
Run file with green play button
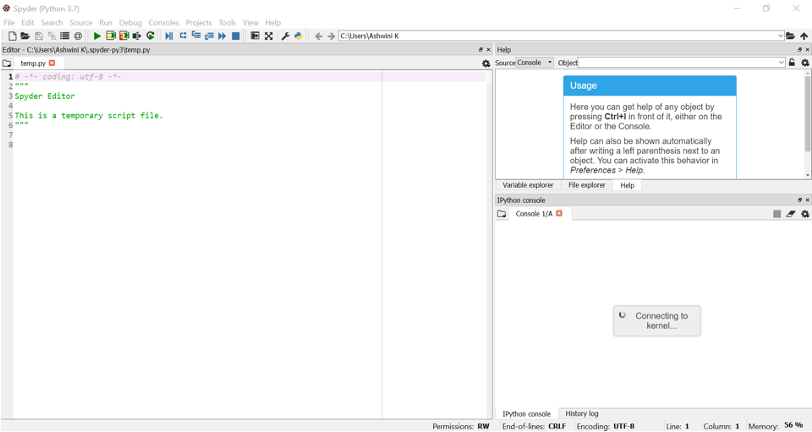[97, 36]
